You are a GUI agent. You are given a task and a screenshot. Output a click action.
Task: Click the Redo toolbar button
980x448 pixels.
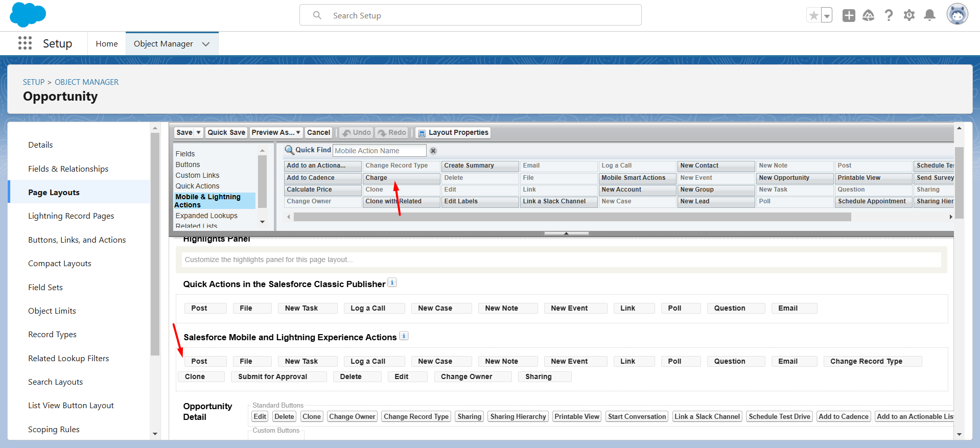point(392,133)
